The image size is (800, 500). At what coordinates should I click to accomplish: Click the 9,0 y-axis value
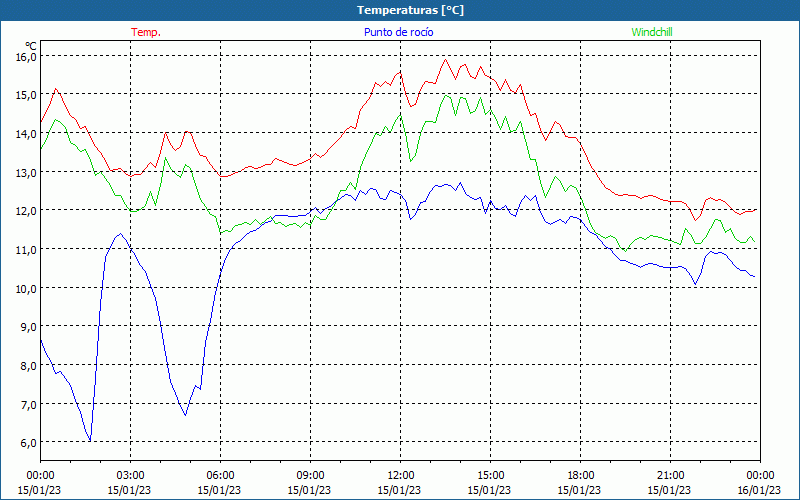pyautogui.click(x=28, y=327)
